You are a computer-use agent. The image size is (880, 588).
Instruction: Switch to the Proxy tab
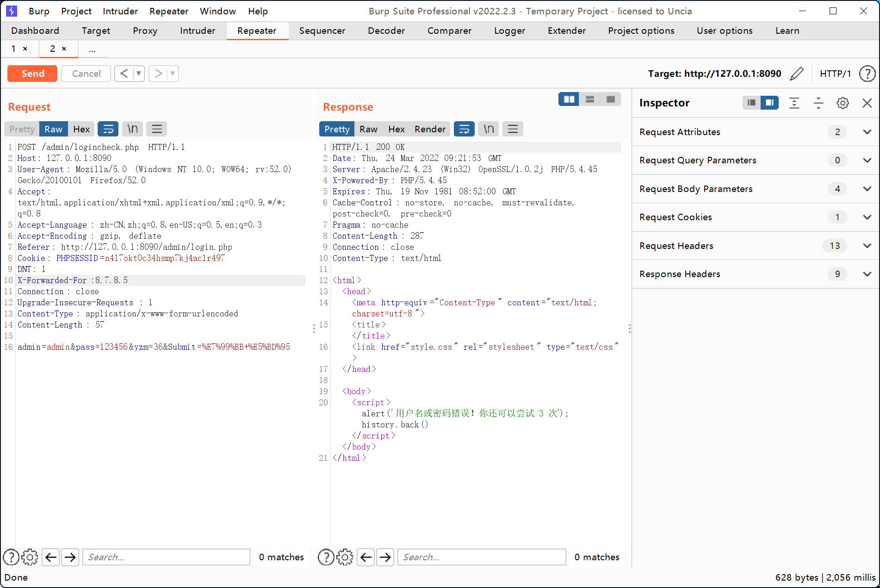pyautogui.click(x=145, y=31)
